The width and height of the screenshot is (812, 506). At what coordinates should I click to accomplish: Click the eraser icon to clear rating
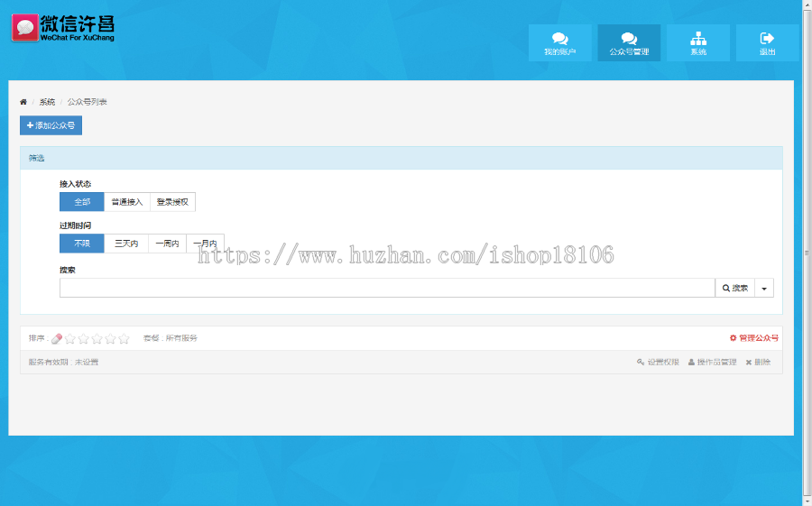click(57, 339)
